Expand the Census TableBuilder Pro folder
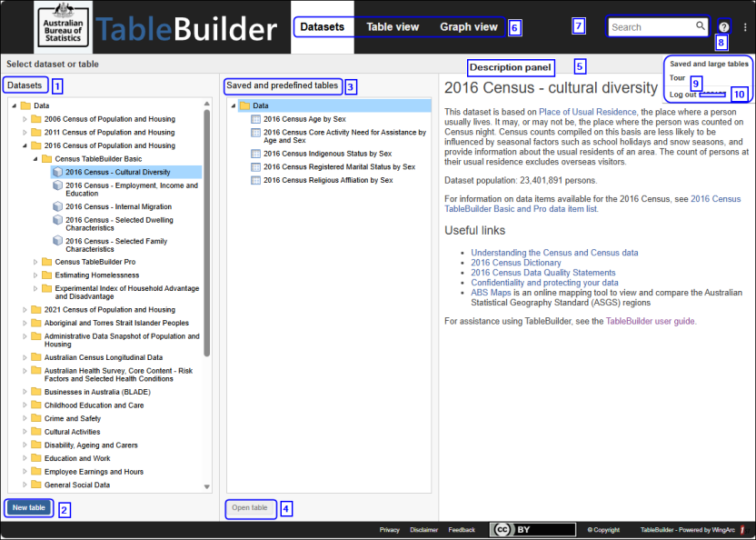Image resolution: width=756 pixels, height=540 pixels. pyautogui.click(x=35, y=262)
